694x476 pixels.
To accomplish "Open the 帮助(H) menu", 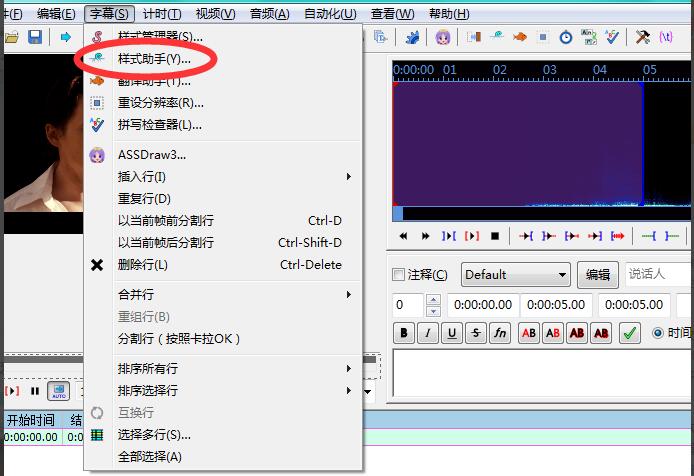I will pyautogui.click(x=449, y=14).
